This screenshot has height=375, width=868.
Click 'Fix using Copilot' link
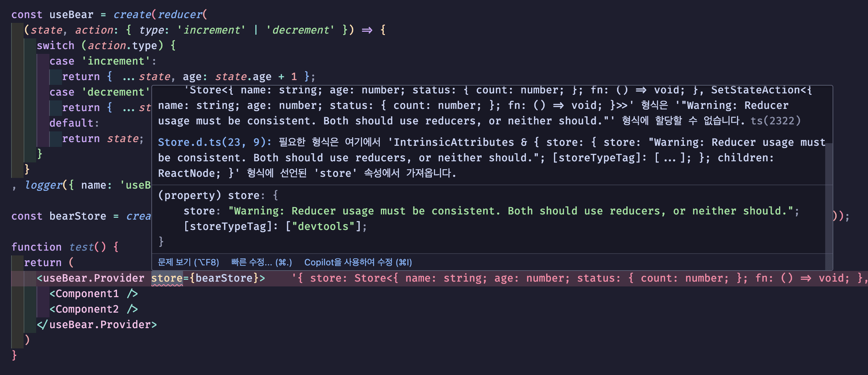(358, 262)
